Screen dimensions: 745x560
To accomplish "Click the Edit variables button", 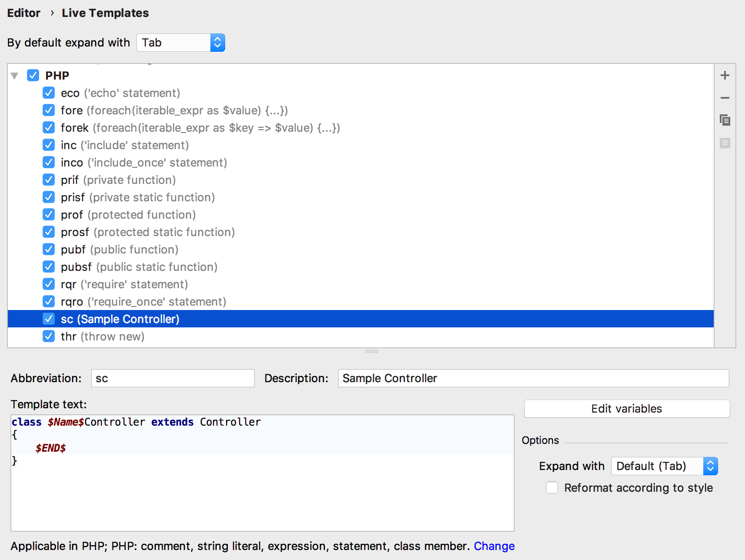I will point(627,409).
